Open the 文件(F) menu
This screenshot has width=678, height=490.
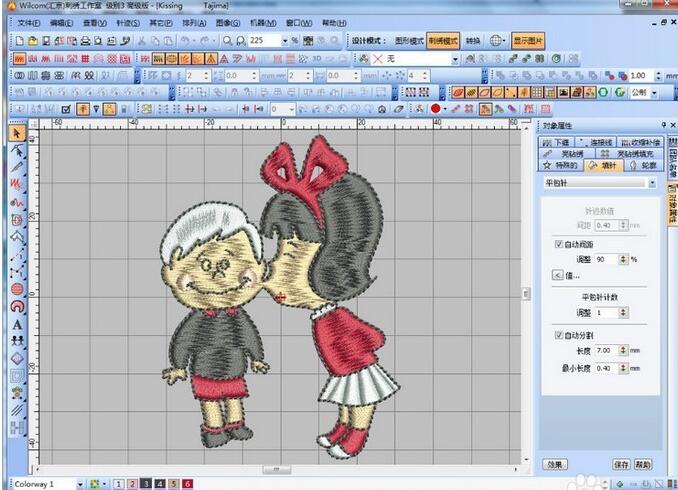tap(29, 23)
